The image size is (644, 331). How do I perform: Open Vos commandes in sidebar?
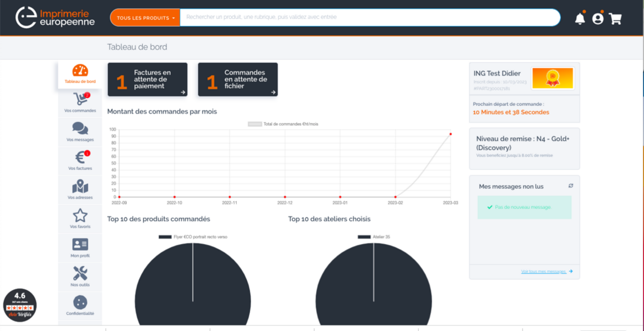tap(80, 103)
